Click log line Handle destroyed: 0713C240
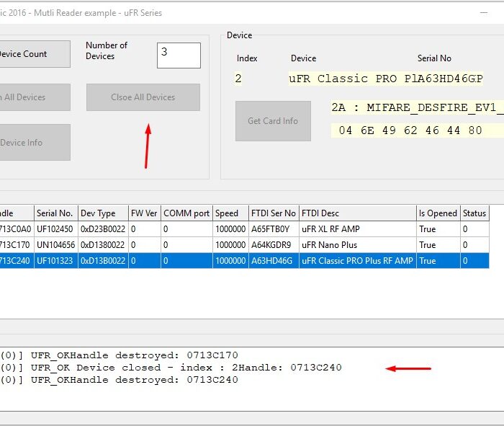 coord(119,380)
